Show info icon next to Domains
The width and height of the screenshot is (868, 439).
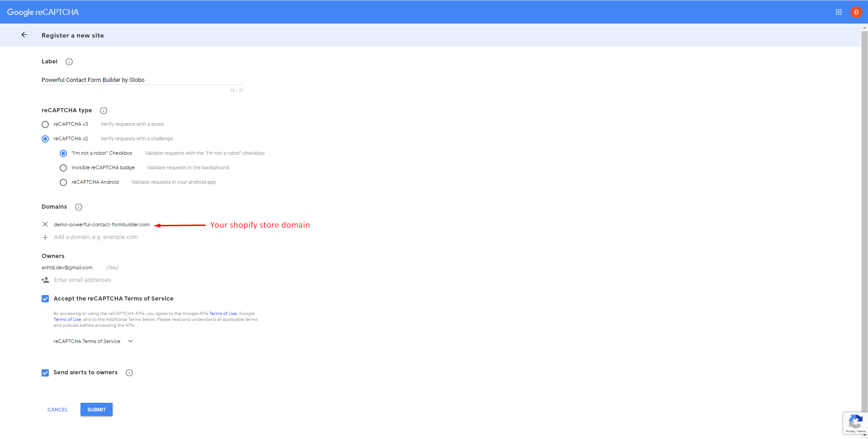pos(79,207)
